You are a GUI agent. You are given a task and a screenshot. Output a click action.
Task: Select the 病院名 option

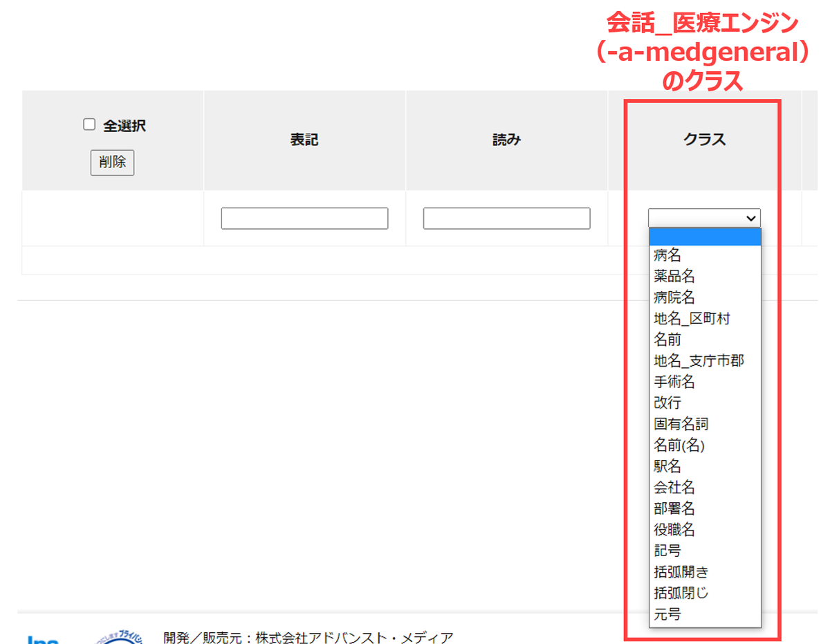coord(705,297)
